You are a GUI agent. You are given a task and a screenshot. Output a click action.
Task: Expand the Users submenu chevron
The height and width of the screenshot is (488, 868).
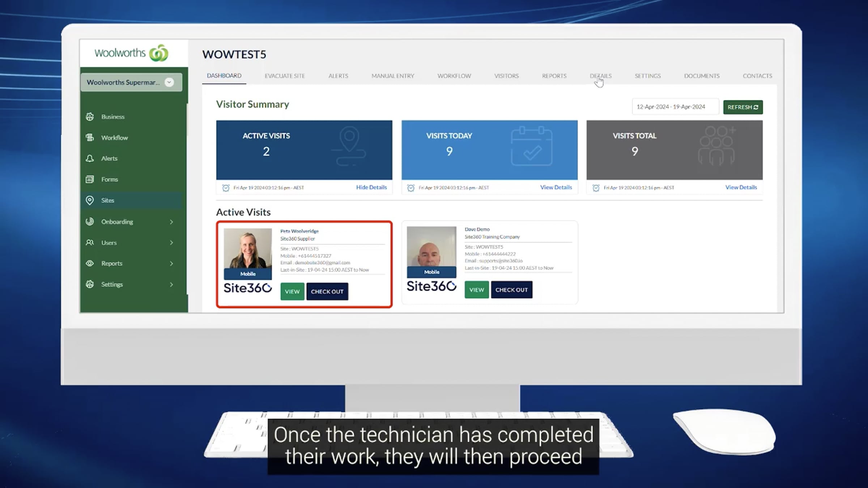[x=171, y=243]
